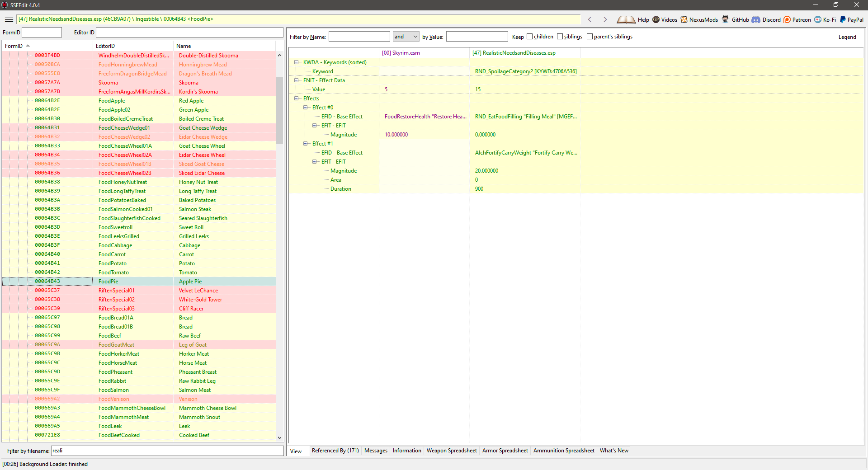Collapse the Effects node
868x470 pixels.
click(x=297, y=99)
